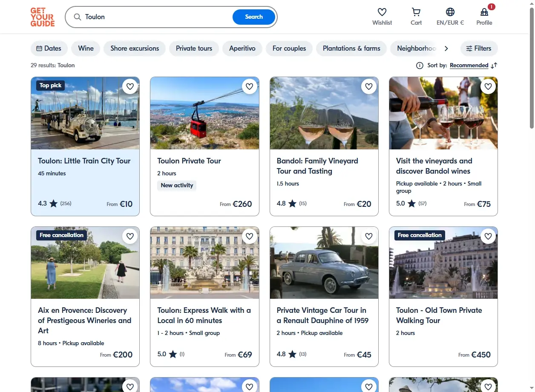The height and width of the screenshot is (392, 535).
Task: Click the magnifier icon in search box
Action: tap(77, 17)
